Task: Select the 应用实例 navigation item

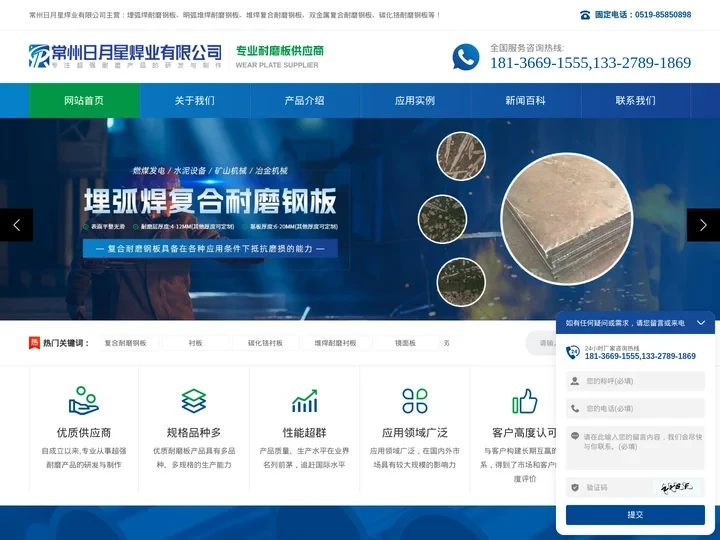Action: coord(415,101)
